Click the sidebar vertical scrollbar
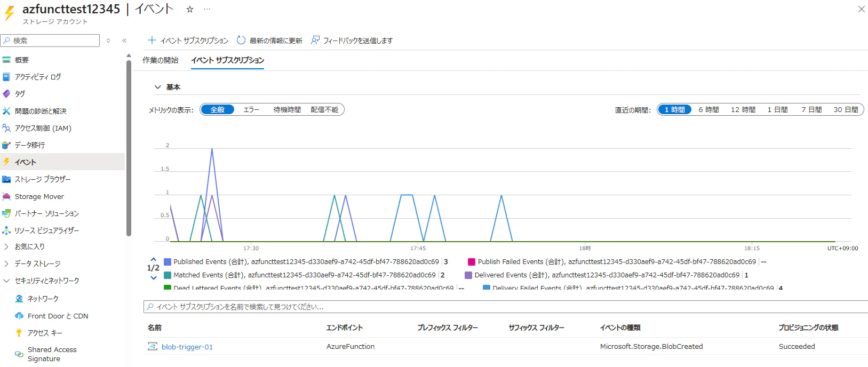This screenshot has height=367, width=868. coord(129,148)
